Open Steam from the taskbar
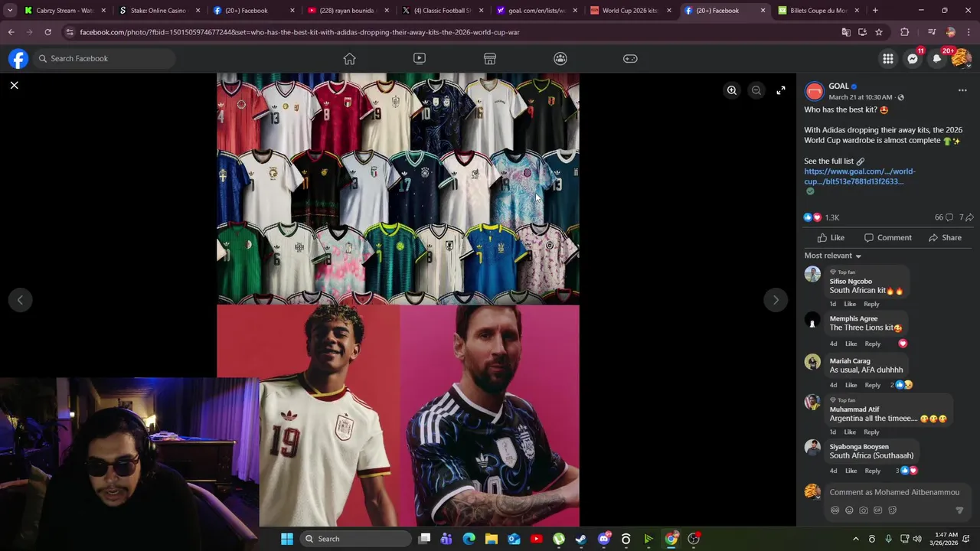Viewport: 980px width, 551px height. point(581,539)
